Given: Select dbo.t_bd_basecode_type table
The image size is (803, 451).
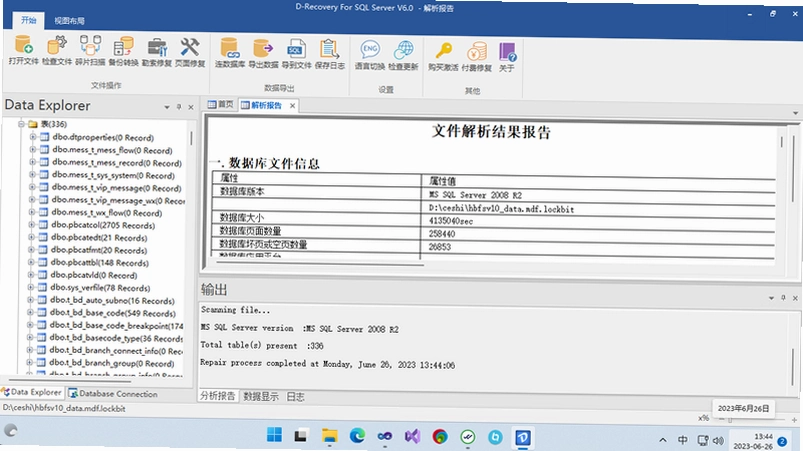Looking at the screenshot, I should (116, 338).
